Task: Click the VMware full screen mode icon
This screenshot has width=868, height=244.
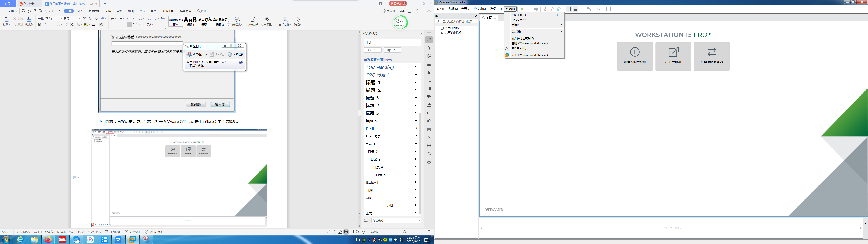Action: [582, 9]
